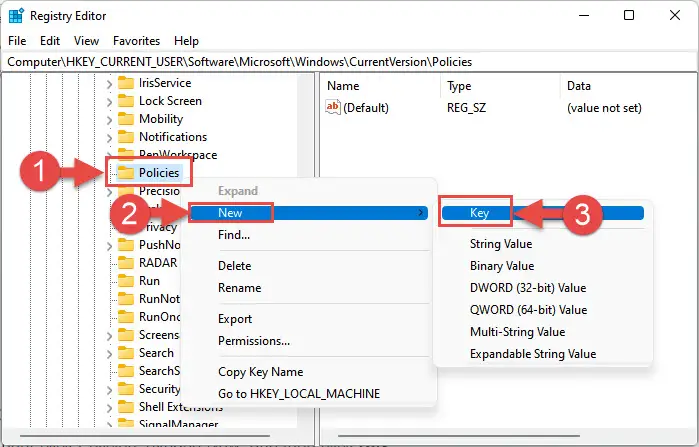Click Delete in the context menu
This screenshot has width=699, height=447.
click(x=234, y=266)
